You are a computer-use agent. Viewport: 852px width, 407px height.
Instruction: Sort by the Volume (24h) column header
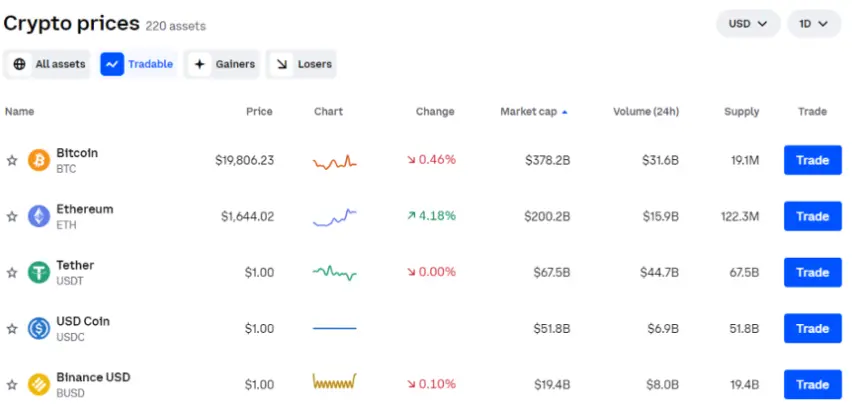(646, 111)
